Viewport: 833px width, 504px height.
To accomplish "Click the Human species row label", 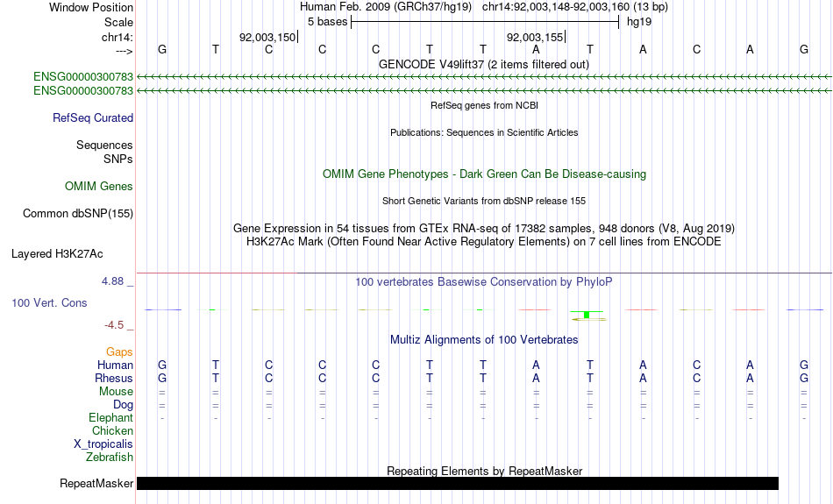I will (115, 365).
